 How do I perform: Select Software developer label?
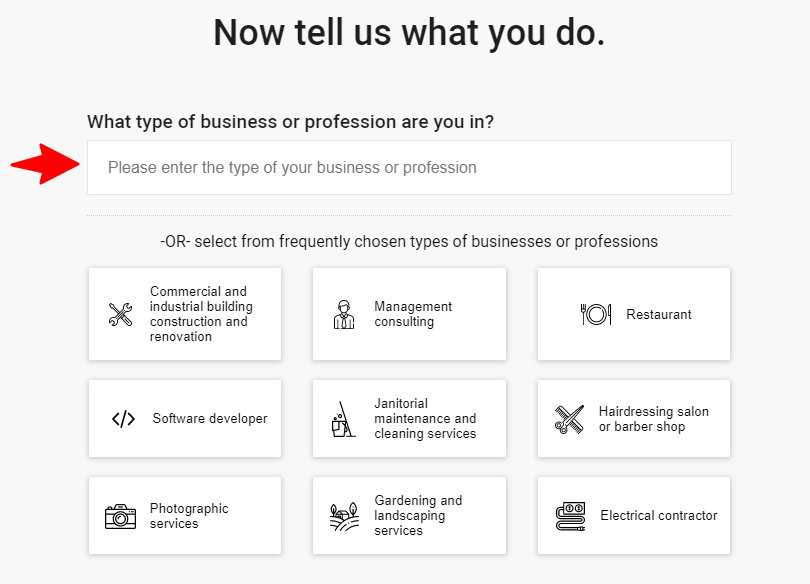[210, 418]
